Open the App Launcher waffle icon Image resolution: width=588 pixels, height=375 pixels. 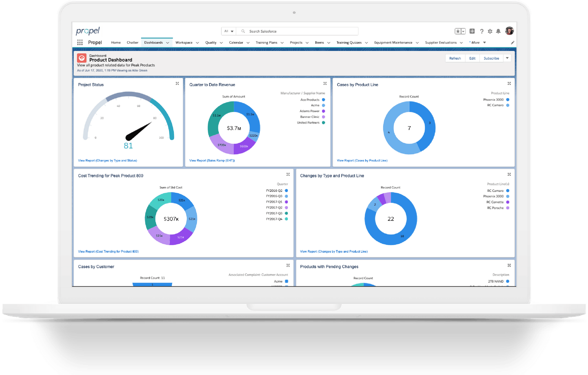(x=80, y=42)
